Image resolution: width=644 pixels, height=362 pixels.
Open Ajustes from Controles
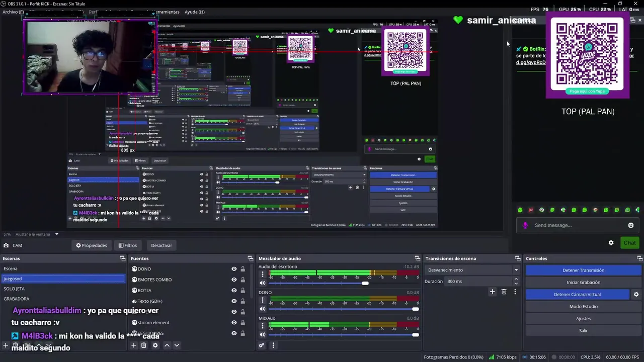pos(584,319)
